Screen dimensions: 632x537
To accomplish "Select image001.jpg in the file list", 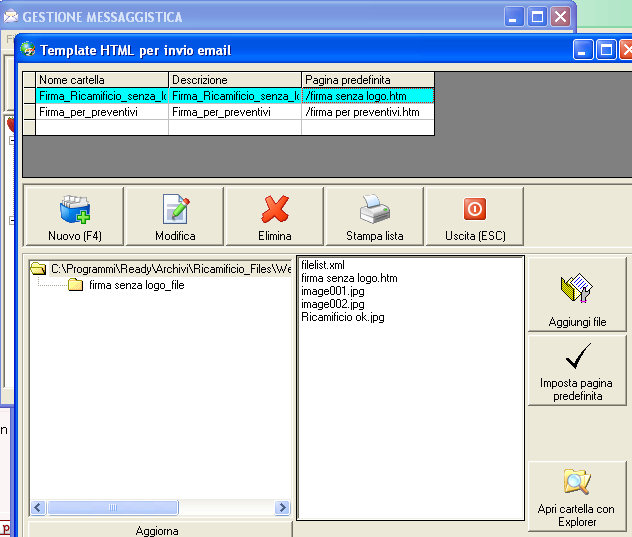I will (x=333, y=291).
